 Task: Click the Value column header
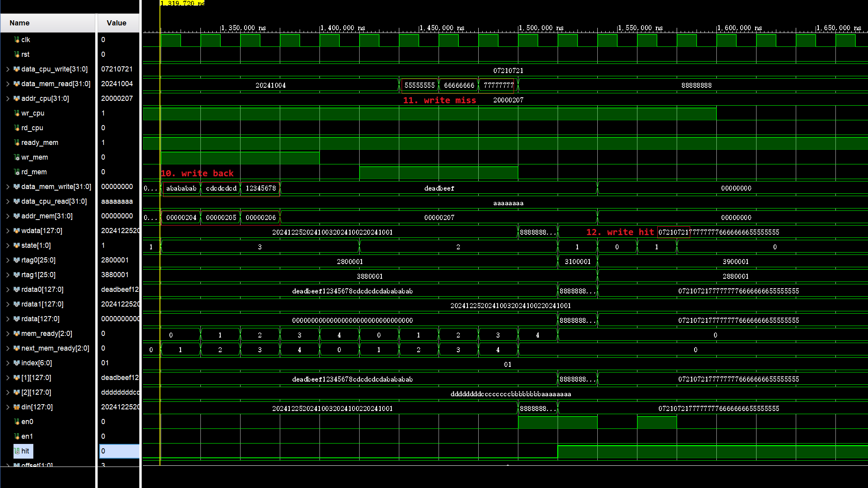point(117,23)
